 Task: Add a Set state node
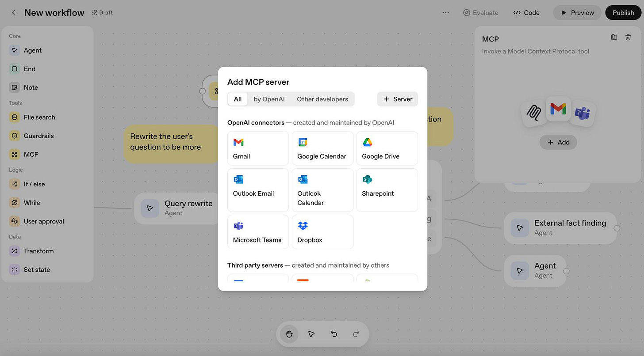(x=47, y=269)
